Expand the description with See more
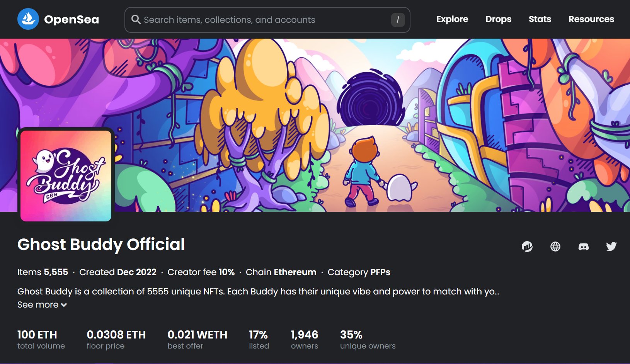Screen dimensions: 630x364 click(42, 304)
